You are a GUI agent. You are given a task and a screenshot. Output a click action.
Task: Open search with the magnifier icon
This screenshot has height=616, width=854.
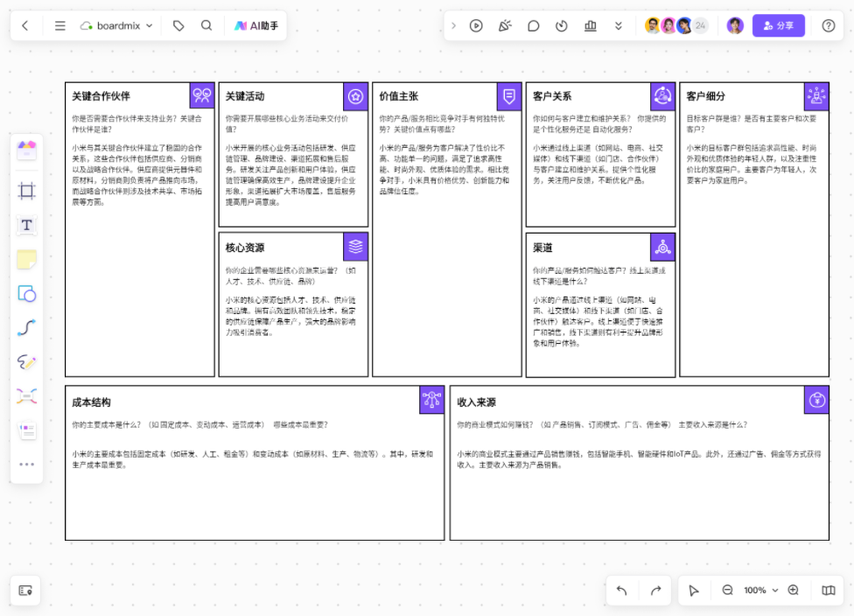(x=206, y=25)
